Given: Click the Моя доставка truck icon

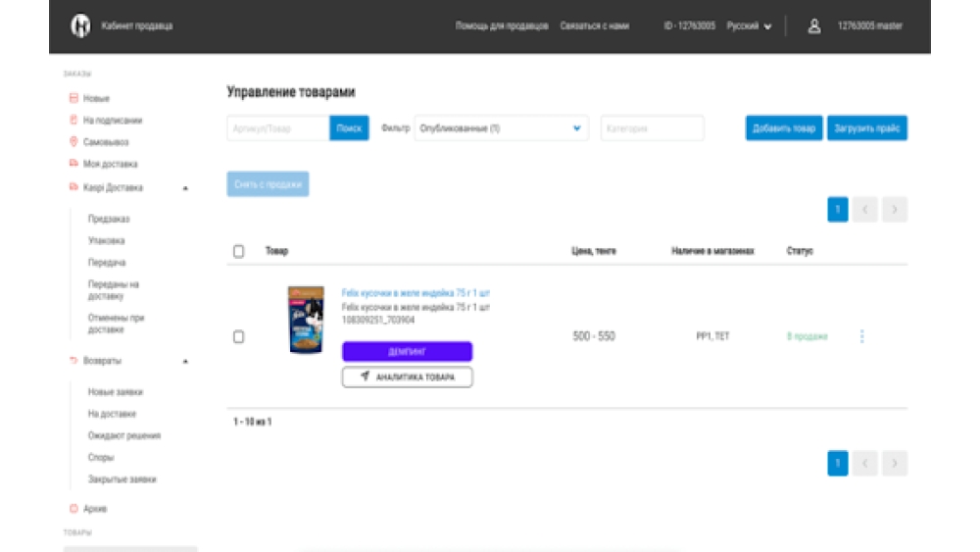Looking at the screenshot, I should click(x=73, y=163).
